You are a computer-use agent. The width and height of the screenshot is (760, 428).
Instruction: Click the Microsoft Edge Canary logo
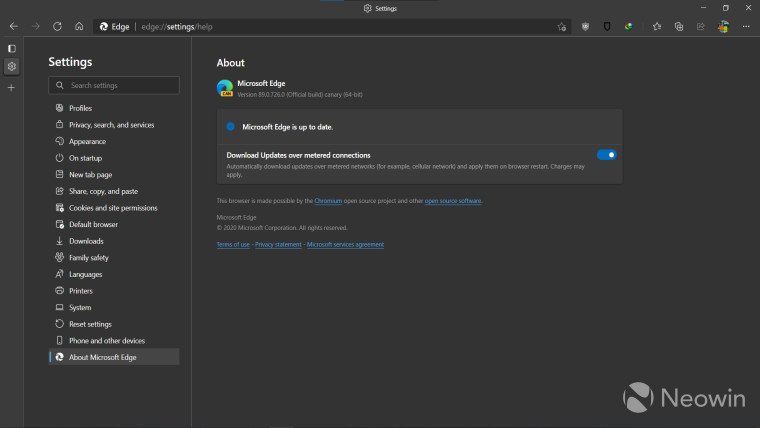click(225, 88)
